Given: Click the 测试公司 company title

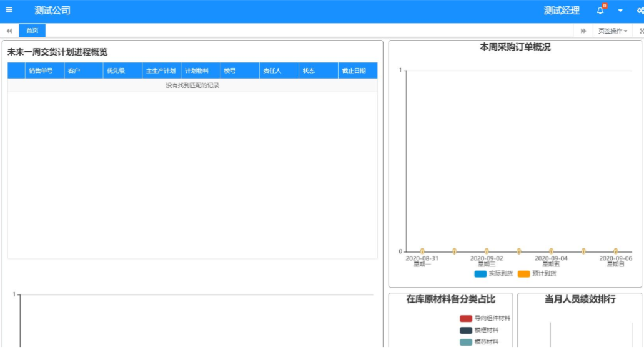Looking at the screenshot, I should click(52, 11).
